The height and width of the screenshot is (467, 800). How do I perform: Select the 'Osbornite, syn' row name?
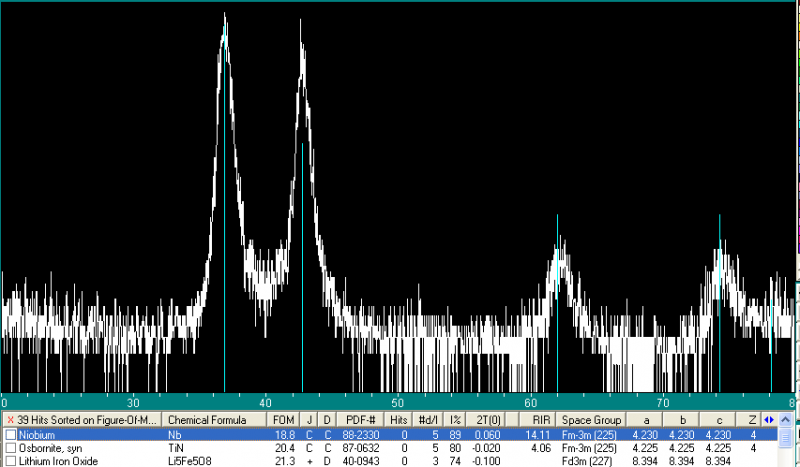pos(50,448)
